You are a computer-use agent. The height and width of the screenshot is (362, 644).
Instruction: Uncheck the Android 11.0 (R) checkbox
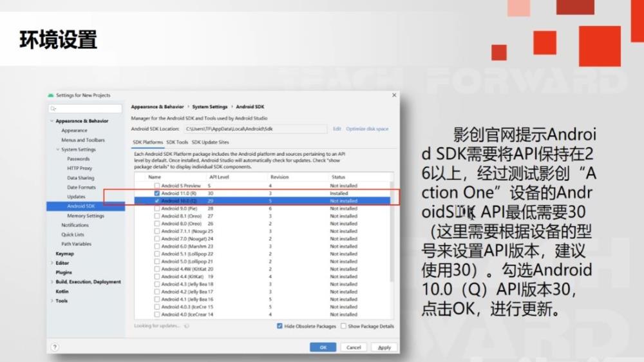click(x=157, y=193)
